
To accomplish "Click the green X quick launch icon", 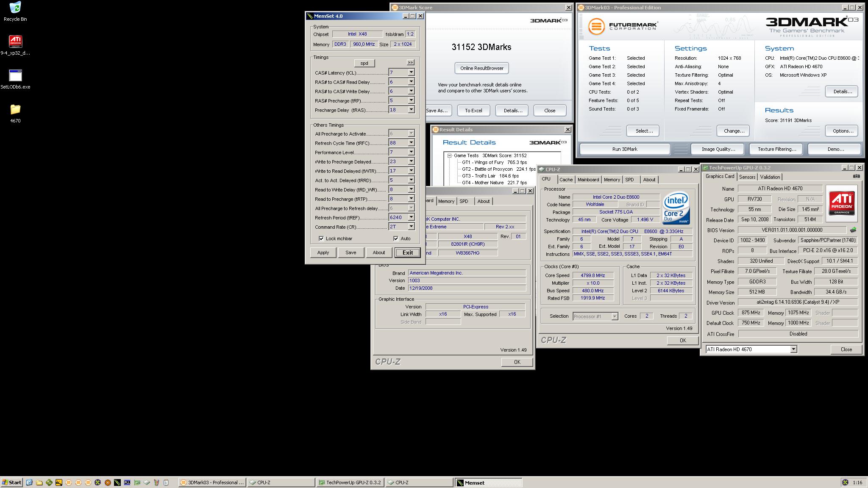I will (x=97, y=482).
